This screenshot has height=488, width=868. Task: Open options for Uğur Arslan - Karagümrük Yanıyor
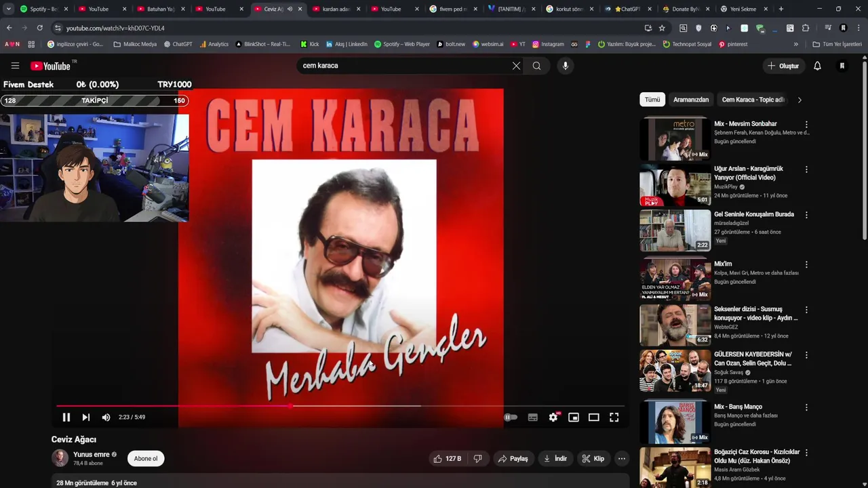click(806, 169)
